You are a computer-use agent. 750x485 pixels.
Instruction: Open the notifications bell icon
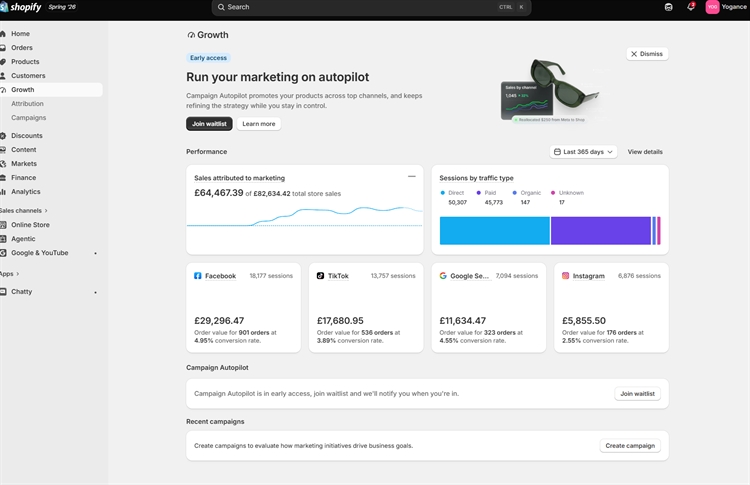(x=691, y=7)
